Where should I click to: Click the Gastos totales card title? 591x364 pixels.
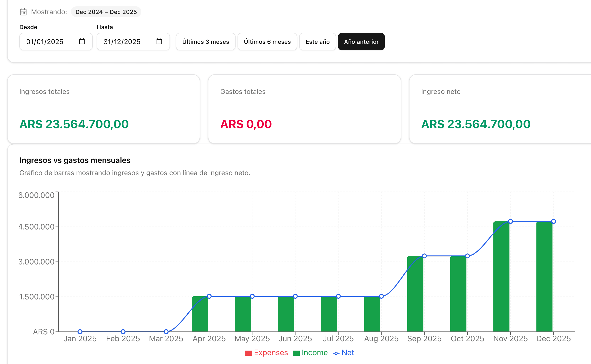click(243, 91)
